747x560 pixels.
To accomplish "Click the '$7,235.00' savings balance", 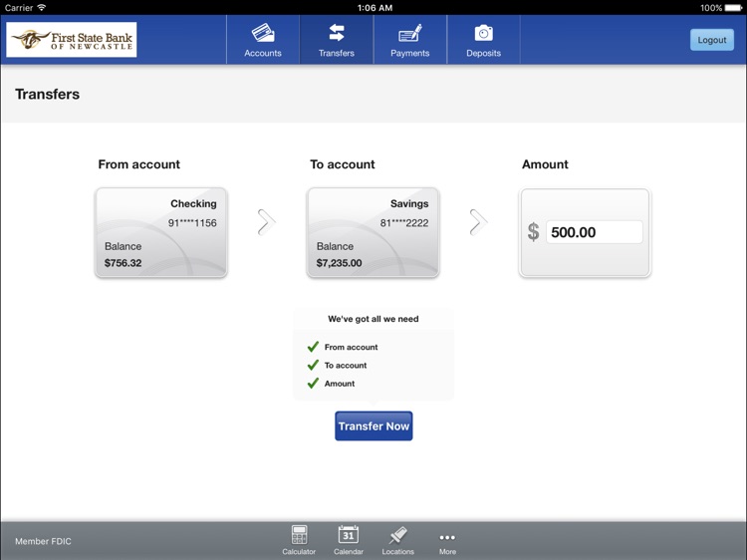I will coord(340,263).
